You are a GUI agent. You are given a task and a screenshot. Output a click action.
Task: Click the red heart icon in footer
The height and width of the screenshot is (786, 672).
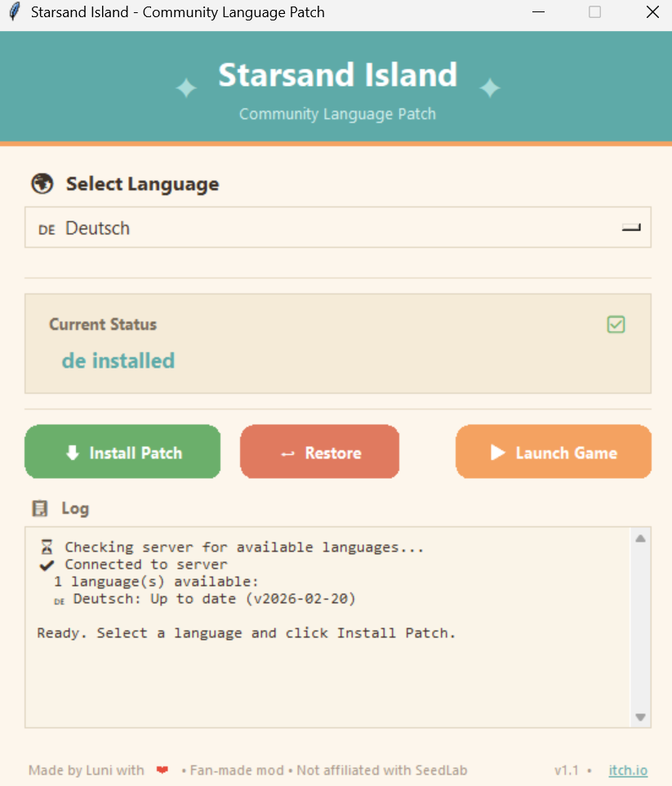tap(162, 770)
